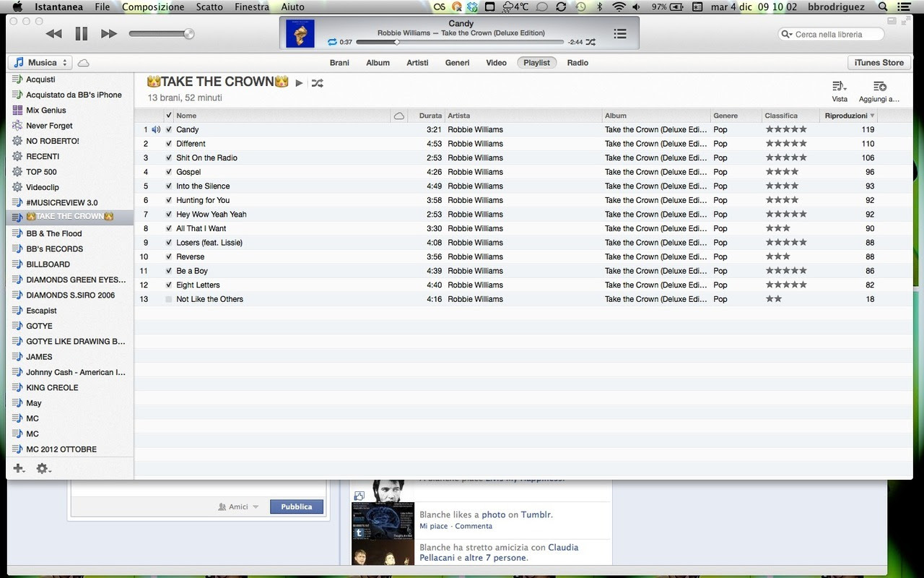Open the NO ROBERTO! smart playlist
The width and height of the screenshot is (924, 578).
53,141
